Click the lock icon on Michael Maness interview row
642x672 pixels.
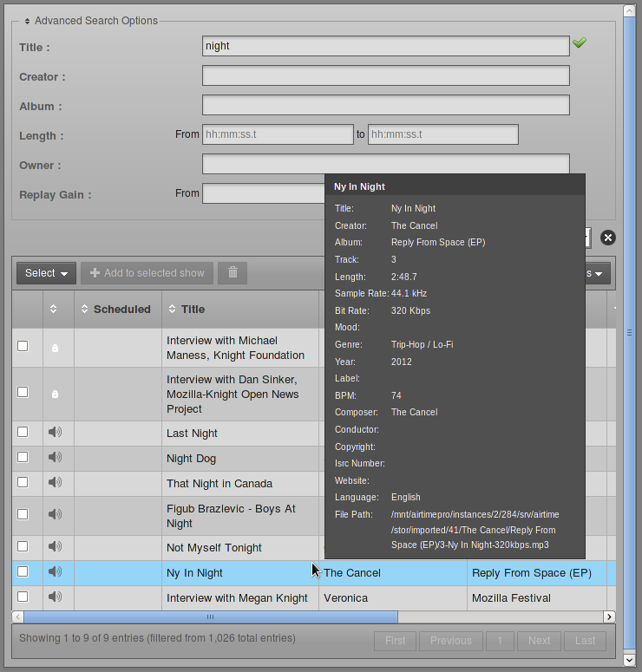coord(55,348)
